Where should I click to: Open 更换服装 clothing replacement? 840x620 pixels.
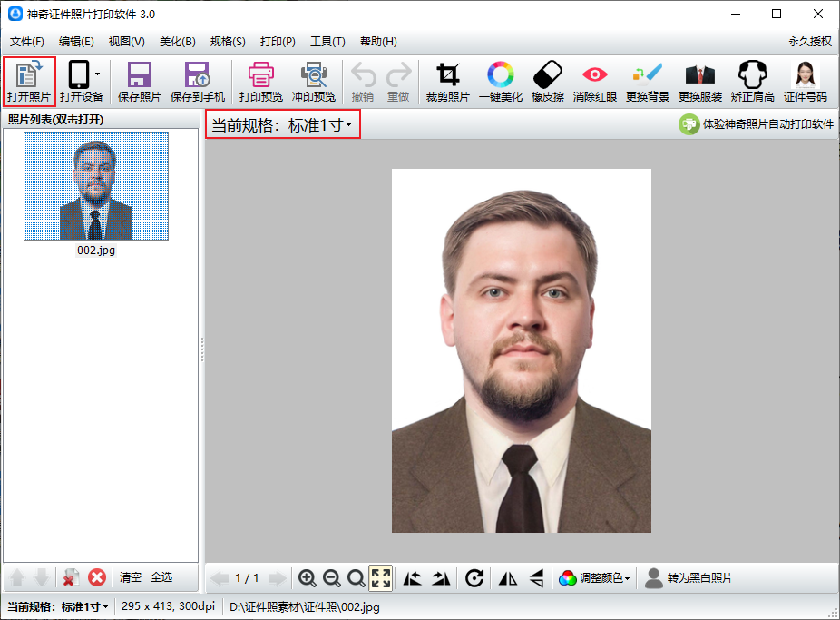pyautogui.click(x=700, y=82)
